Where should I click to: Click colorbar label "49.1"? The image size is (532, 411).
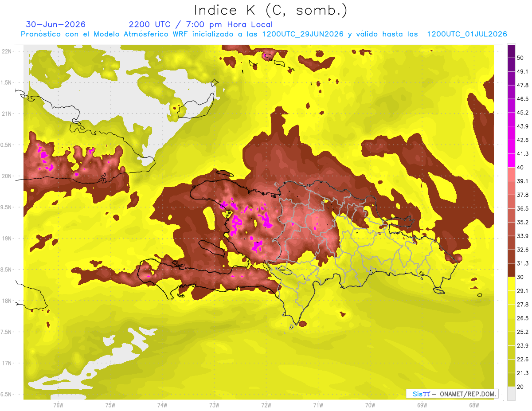(523, 71)
